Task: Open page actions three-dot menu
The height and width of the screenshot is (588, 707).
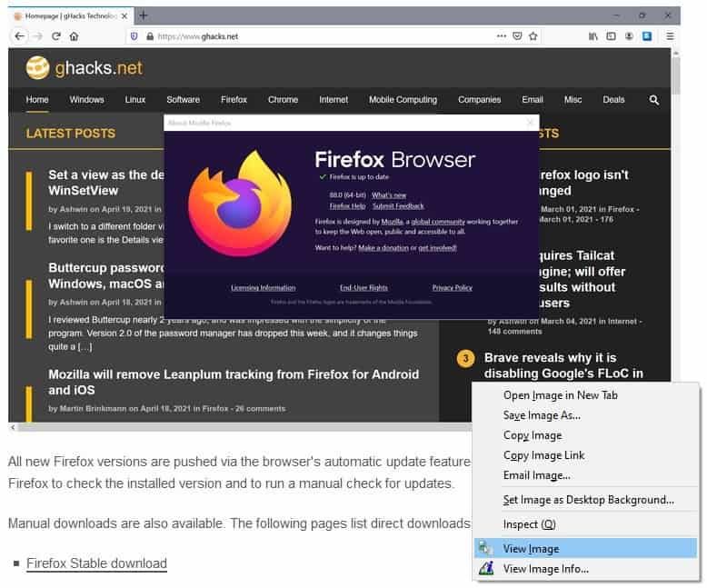Action: pos(502,36)
